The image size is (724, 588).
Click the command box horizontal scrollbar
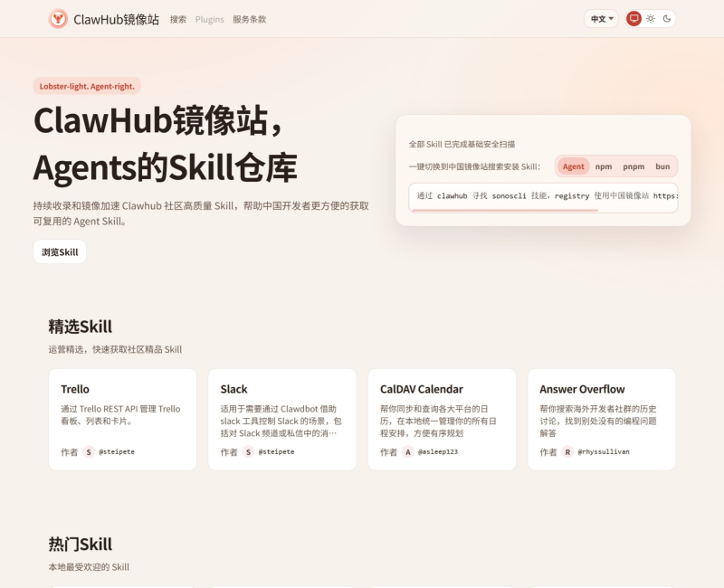tap(505, 210)
